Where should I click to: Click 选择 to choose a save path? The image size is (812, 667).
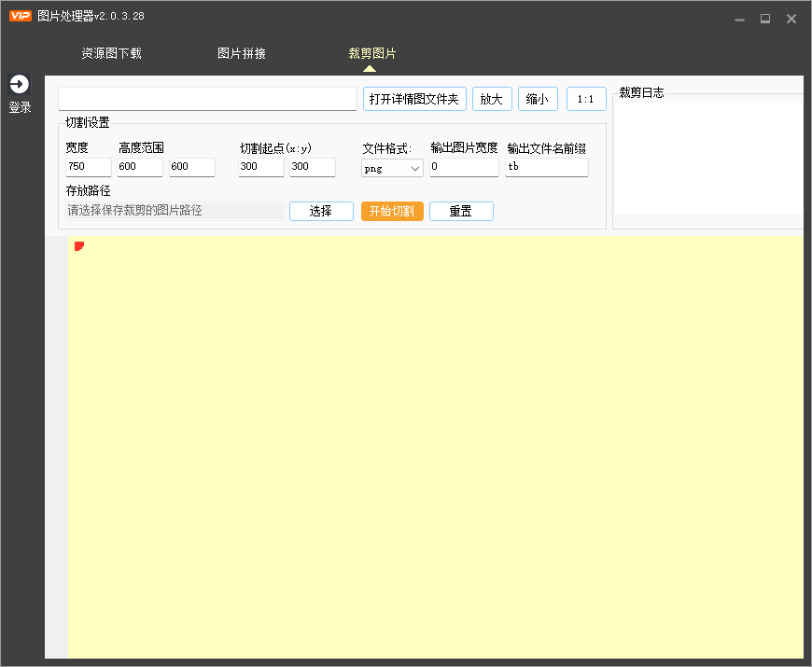pyautogui.click(x=321, y=211)
